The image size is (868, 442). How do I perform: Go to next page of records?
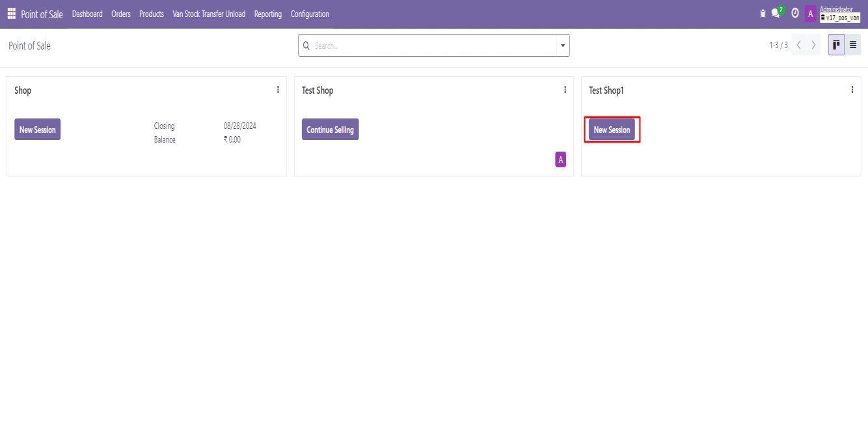tap(813, 45)
